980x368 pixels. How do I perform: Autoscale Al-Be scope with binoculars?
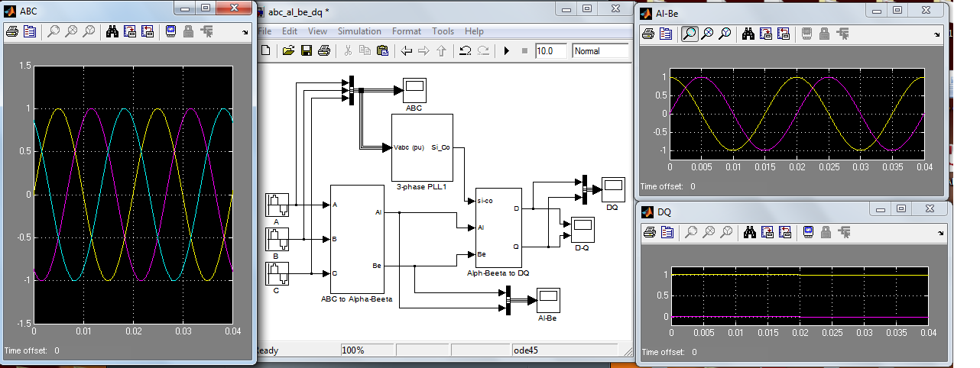(748, 34)
